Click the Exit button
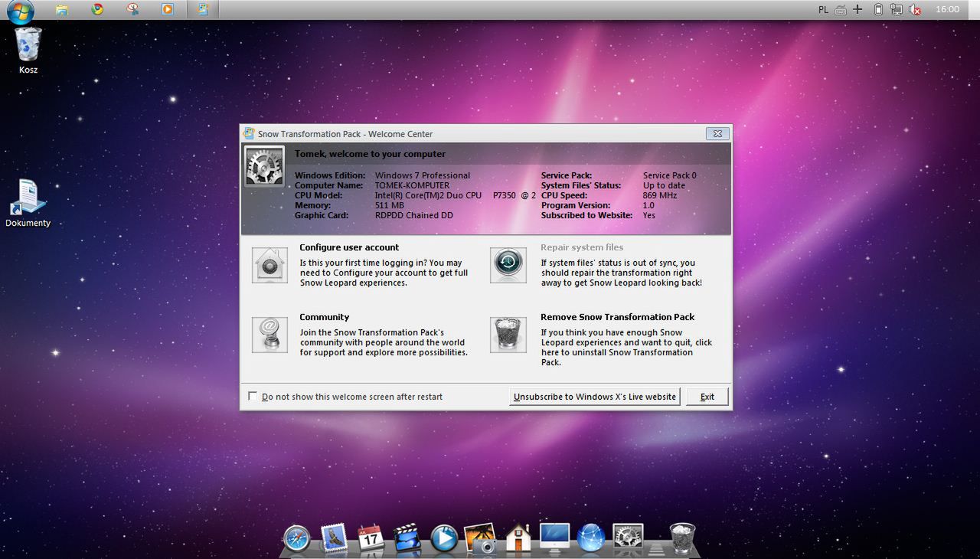Screen dimensions: 980x559 click(707, 397)
